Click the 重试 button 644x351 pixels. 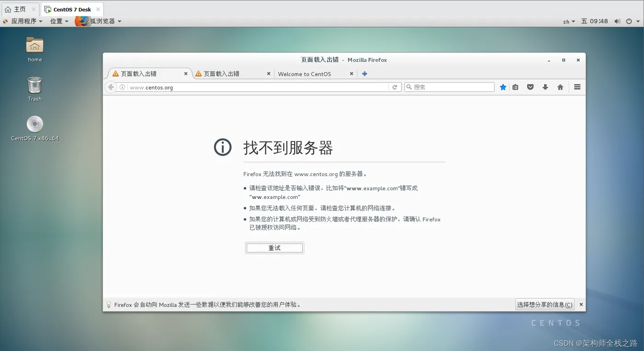pos(275,248)
